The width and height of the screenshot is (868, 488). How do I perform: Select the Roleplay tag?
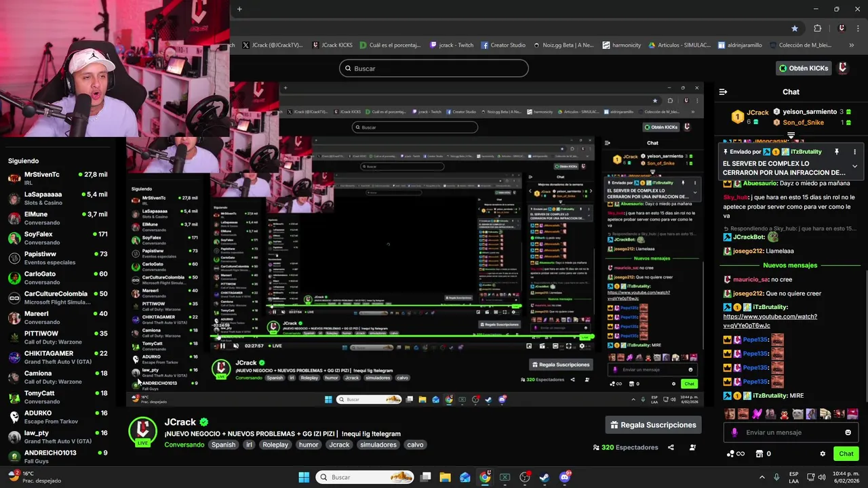pos(276,445)
